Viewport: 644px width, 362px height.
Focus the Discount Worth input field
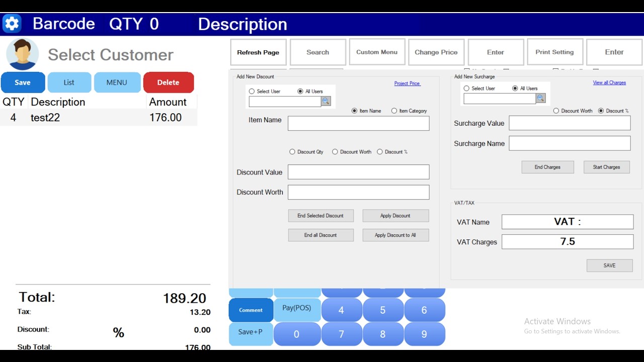click(359, 192)
